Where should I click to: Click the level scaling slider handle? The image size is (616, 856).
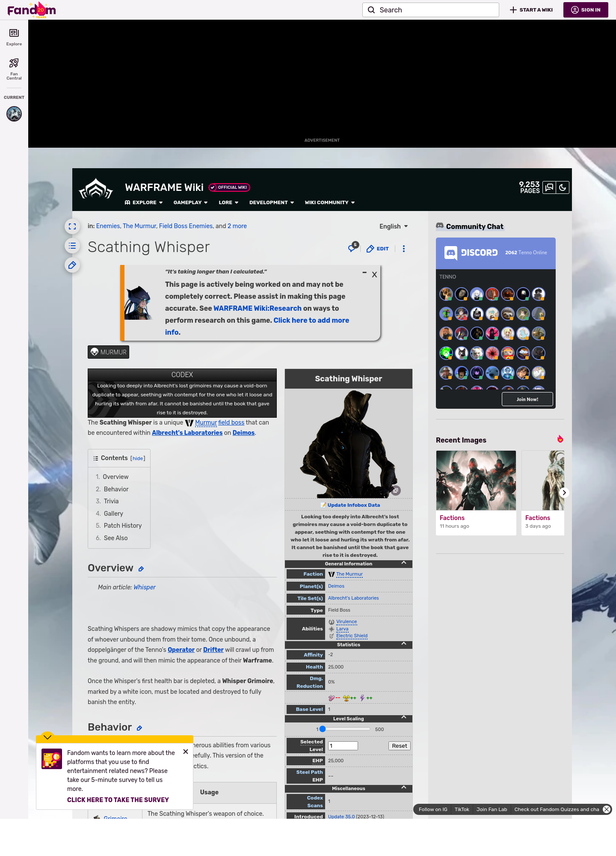coord(323,729)
